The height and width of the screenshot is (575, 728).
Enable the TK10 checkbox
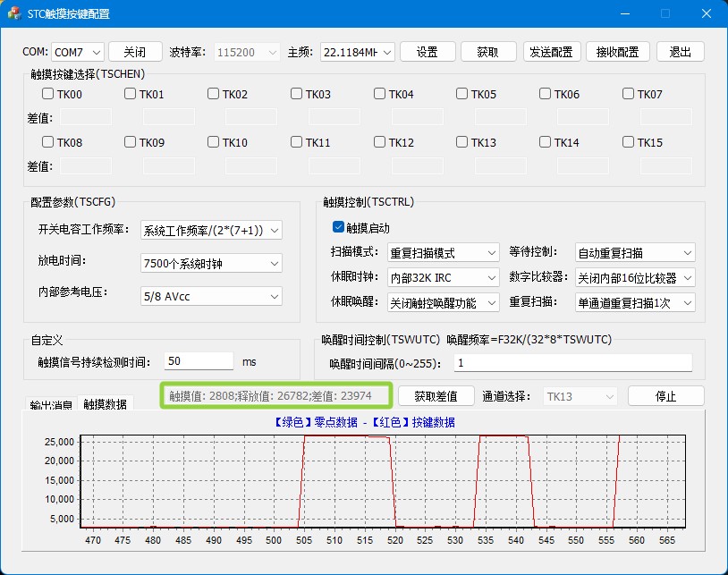(x=213, y=142)
